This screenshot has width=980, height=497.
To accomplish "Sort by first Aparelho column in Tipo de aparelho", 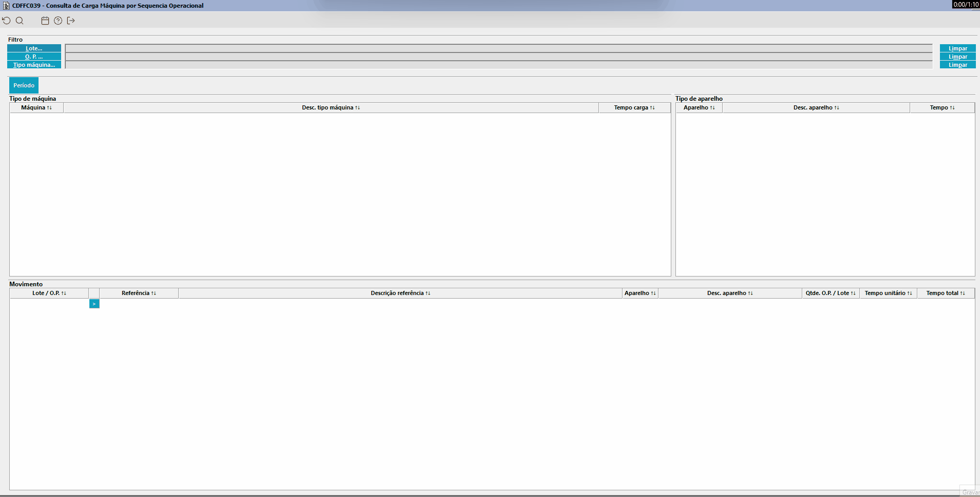I will pyautogui.click(x=699, y=107).
